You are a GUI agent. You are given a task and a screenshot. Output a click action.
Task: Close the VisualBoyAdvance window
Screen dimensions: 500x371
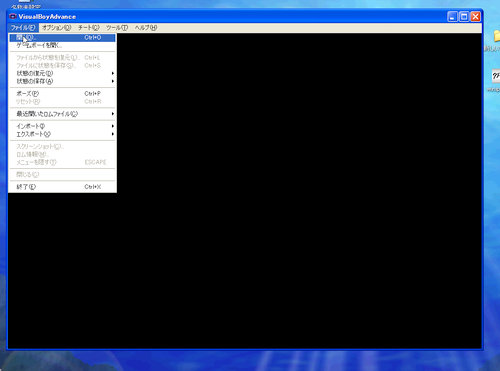(475, 17)
